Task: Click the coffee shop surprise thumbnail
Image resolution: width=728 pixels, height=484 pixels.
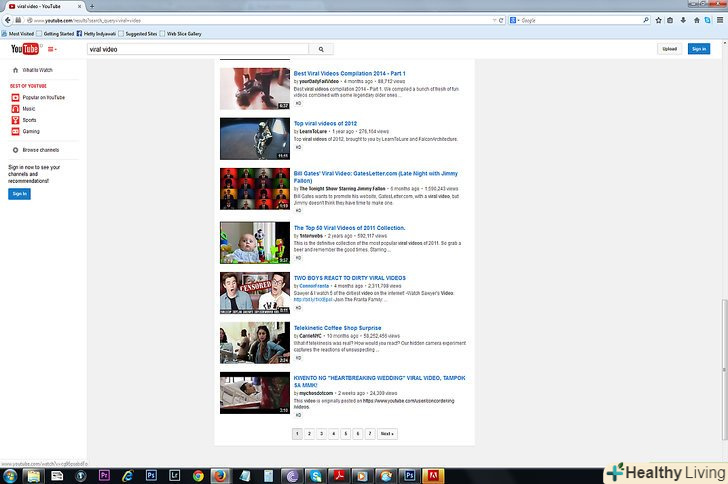Action: pyautogui.click(x=255, y=343)
